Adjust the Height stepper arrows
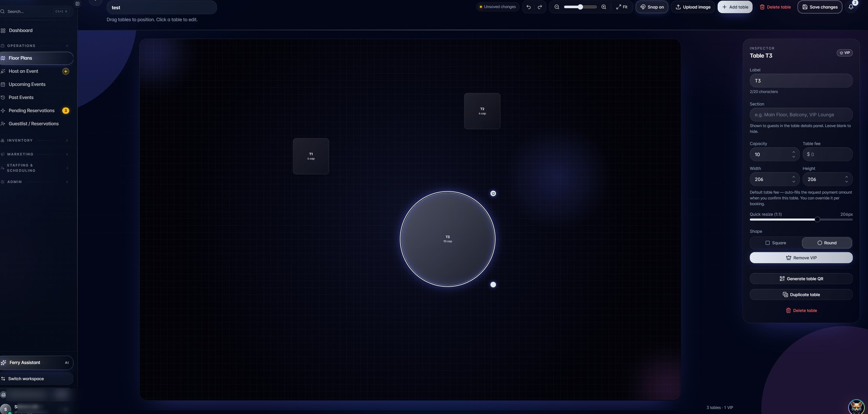 pos(846,179)
